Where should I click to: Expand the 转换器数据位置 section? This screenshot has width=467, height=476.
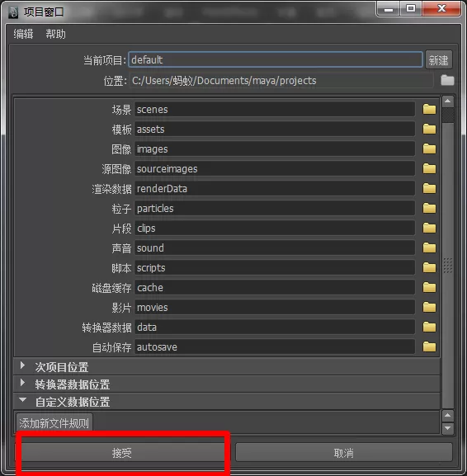(22, 383)
